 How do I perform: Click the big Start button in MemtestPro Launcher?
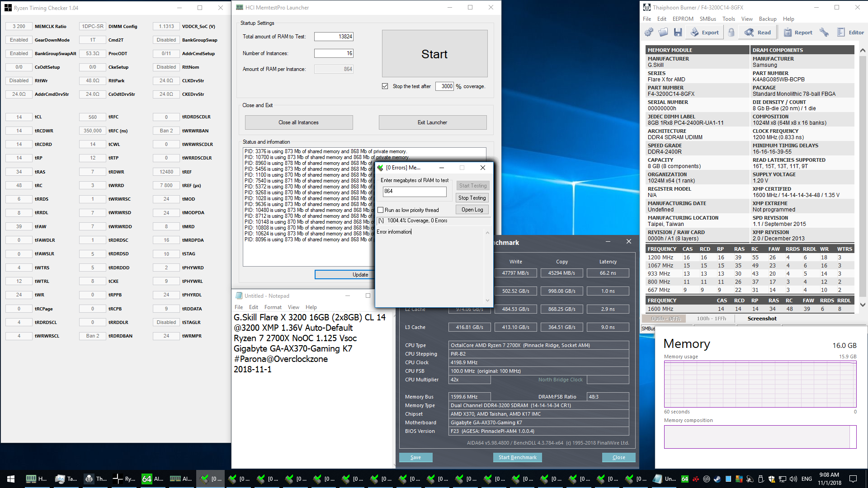[x=434, y=54]
